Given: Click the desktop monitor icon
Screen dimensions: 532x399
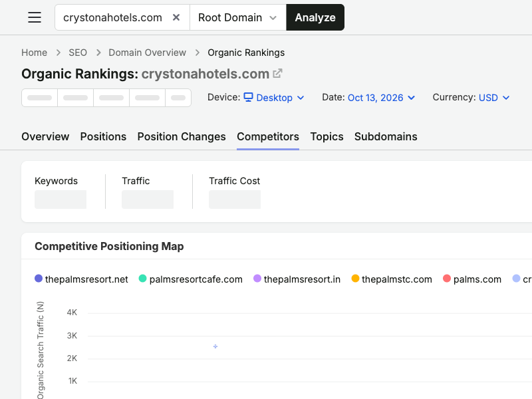Looking at the screenshot, I should [248, 97].
